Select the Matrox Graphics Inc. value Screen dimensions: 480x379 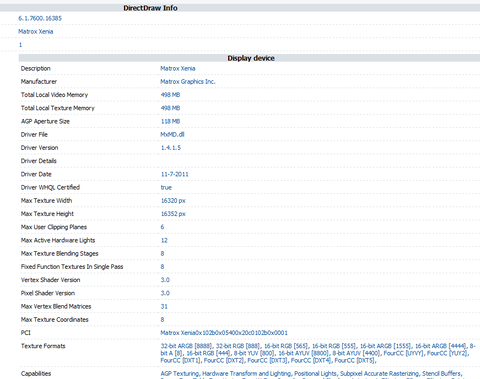coord(188,82)
